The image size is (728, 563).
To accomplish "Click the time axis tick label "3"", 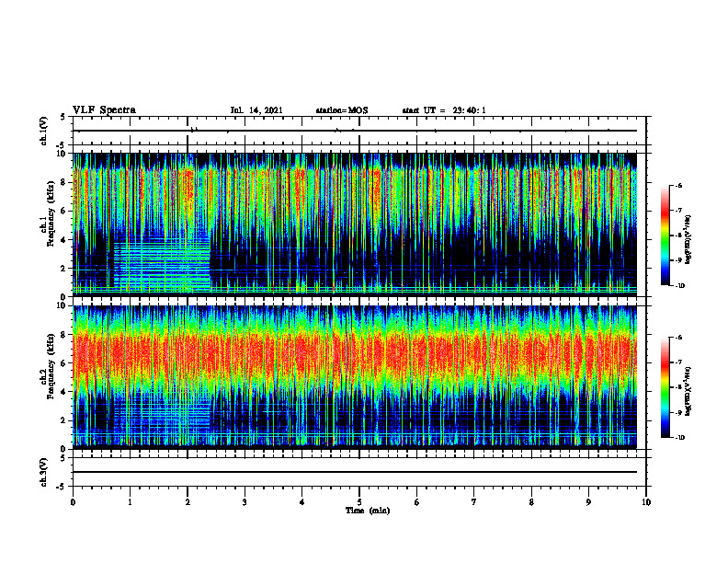I will coord(245,502).
